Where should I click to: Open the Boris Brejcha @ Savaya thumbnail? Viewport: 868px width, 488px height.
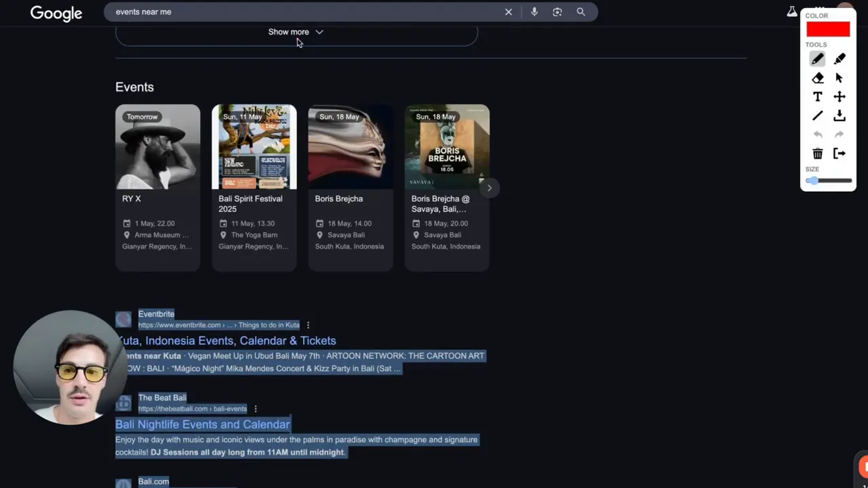[447, 146]
